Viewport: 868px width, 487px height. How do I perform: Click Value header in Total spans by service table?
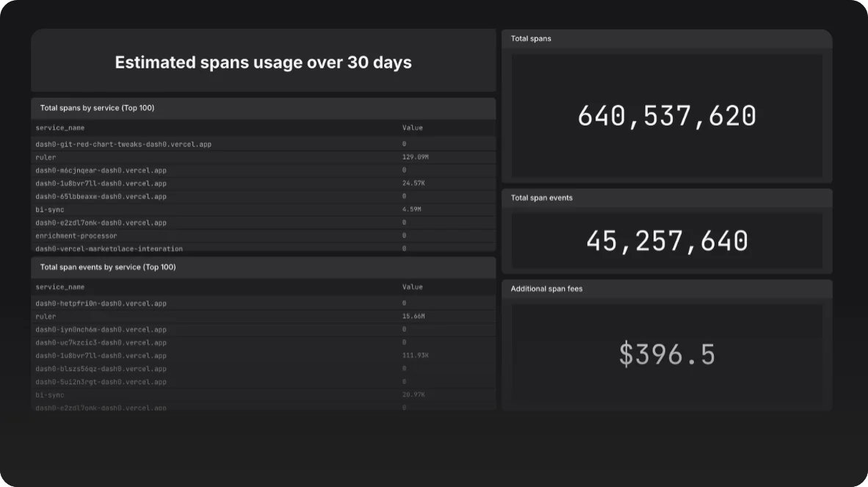coord(413,128)
